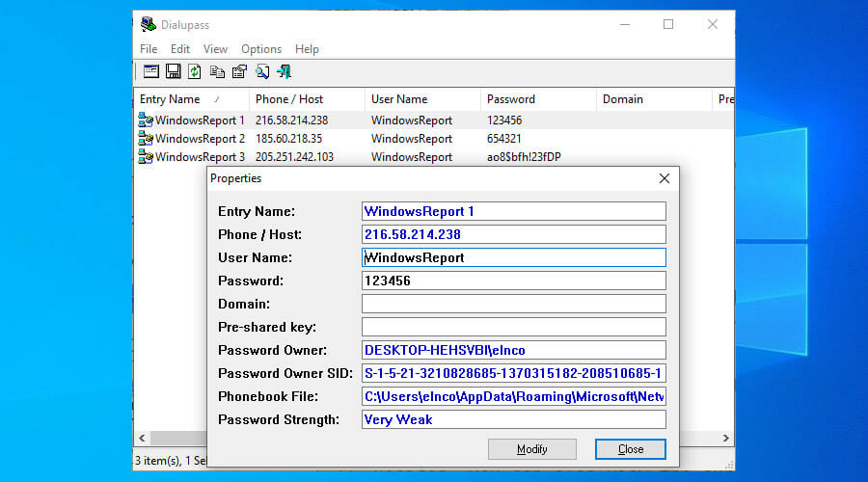Click the Password Strength field
The width and height of the screenshot is (868, 482).
[514, 419]
